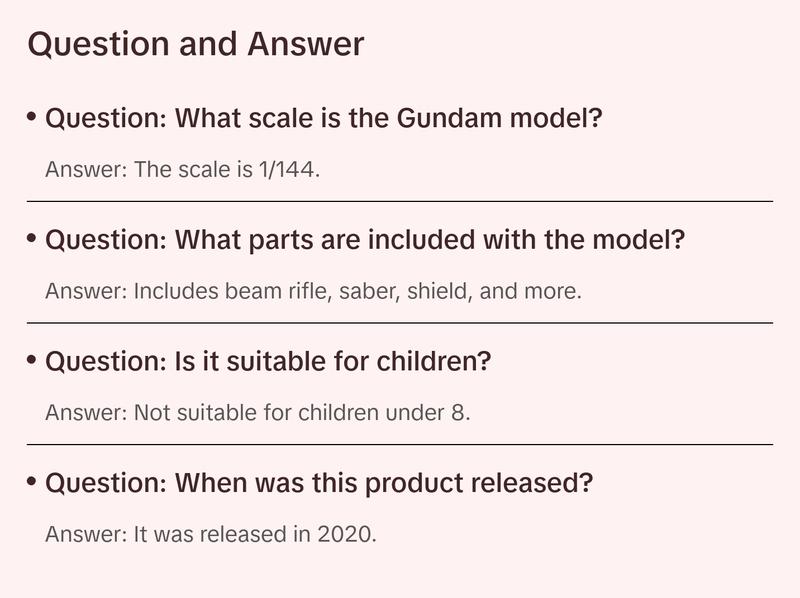Select the Gundam model scale question
This screenshot has height=598, width=800.
(x=324, y=119)
